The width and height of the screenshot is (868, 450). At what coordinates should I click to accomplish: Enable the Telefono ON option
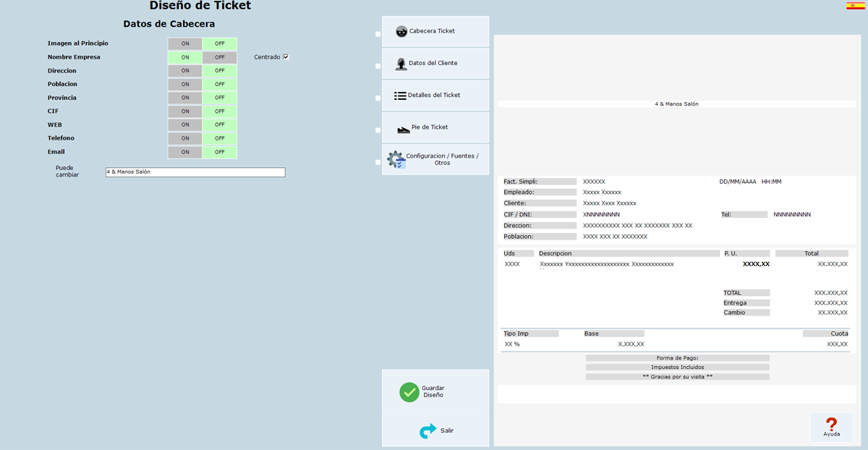185,138
